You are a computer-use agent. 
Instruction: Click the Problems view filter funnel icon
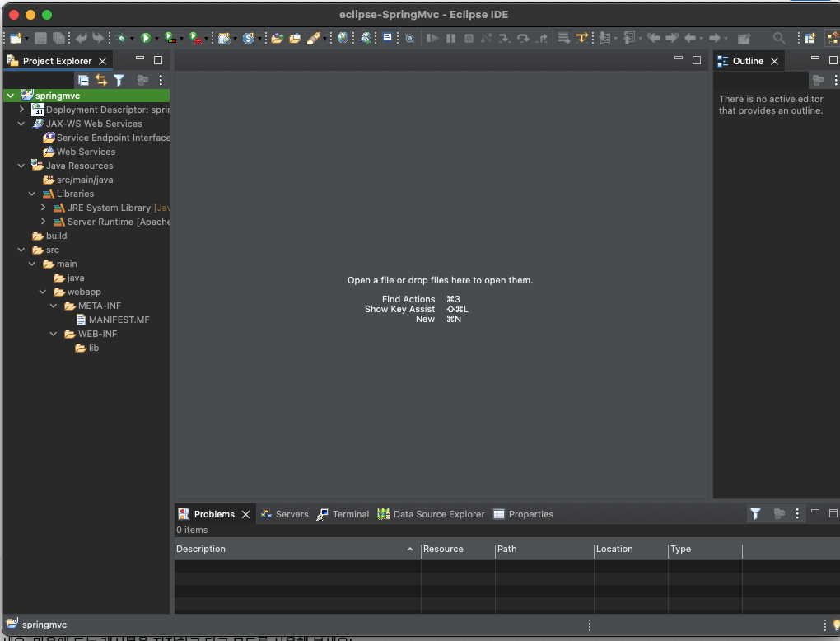pos(755,514)
